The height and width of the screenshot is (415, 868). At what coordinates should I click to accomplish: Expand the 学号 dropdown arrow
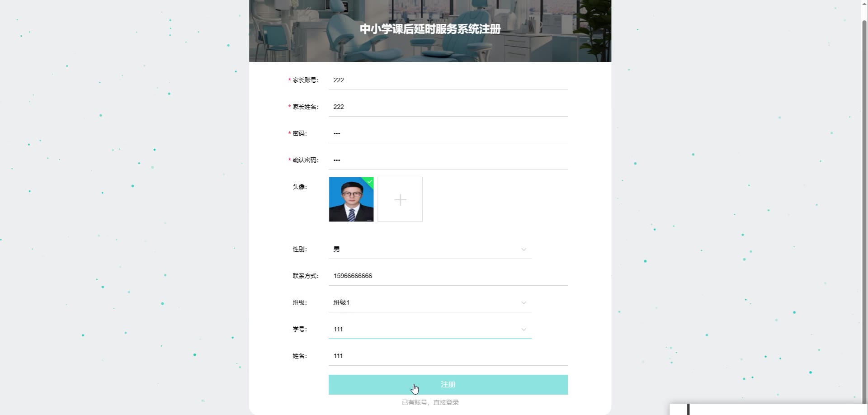tap(524, 330)
